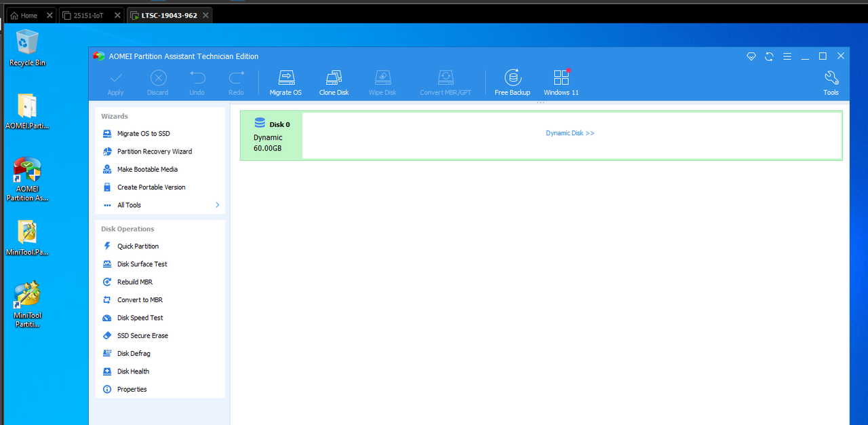Click the Wizards section header

tap(115, 116)
